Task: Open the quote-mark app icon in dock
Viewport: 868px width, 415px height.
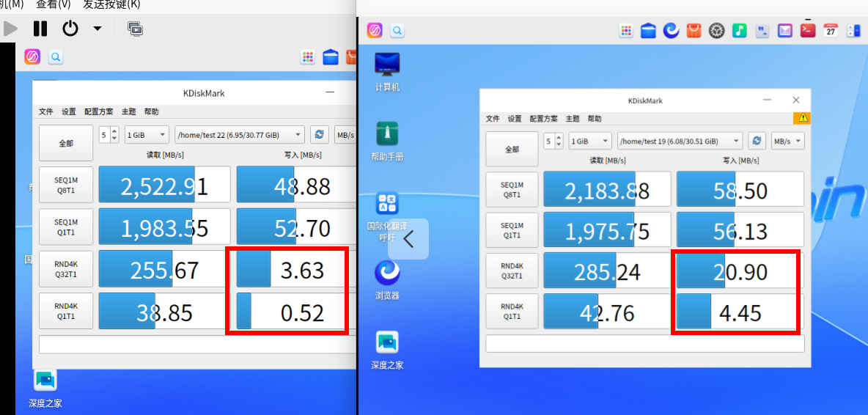Action: coord(762,31)
